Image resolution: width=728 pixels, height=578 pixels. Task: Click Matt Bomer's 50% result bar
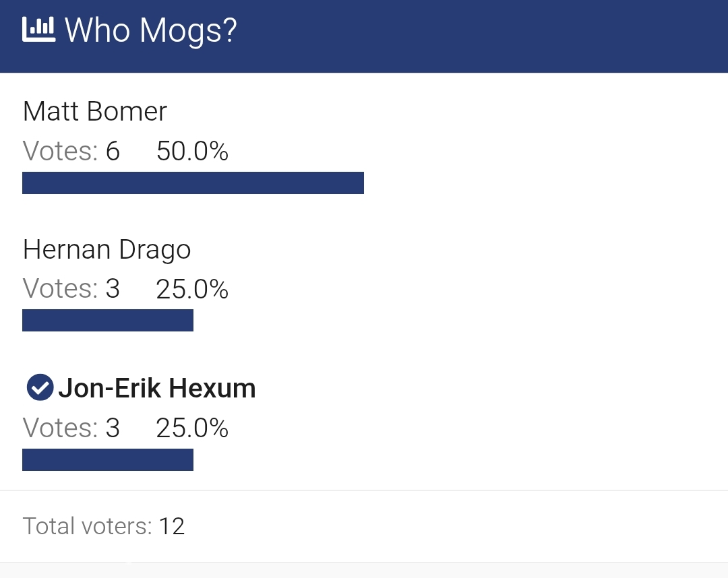click(193, 183)
